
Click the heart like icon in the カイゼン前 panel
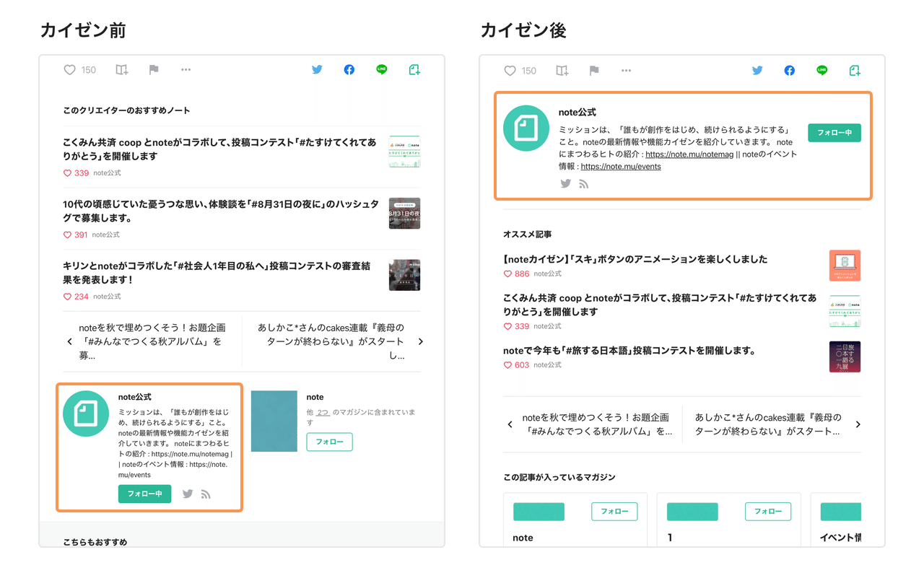(69, 70)
